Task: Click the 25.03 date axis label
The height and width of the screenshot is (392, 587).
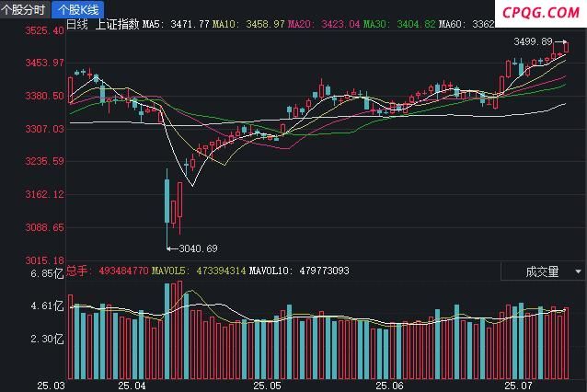Action: click(x=51, y=386)
